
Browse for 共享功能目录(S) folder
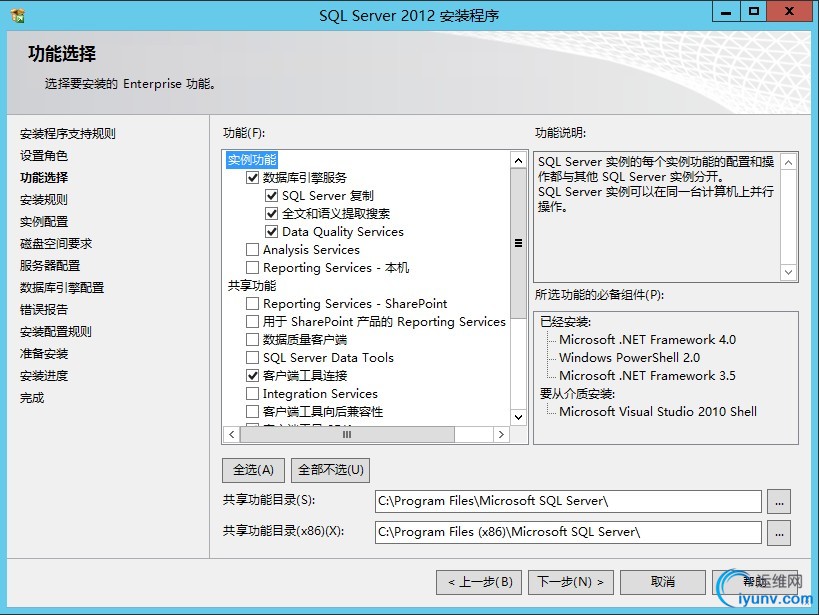(x=779, y=502)
